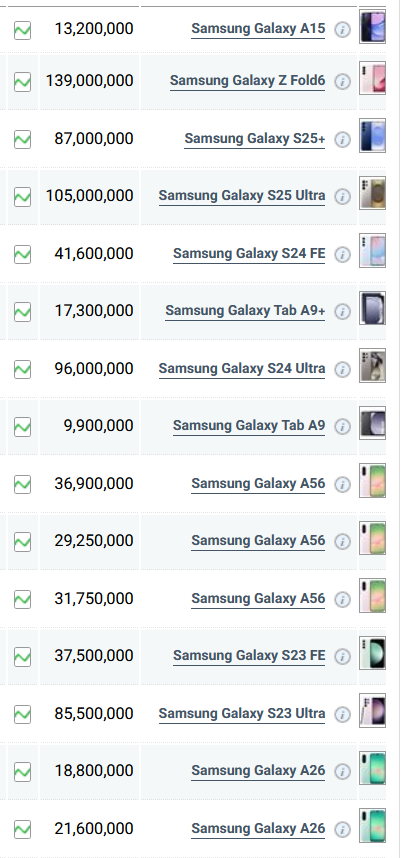
Task: Show info for Galaxy Tab A9+
Action: (342, 311)
